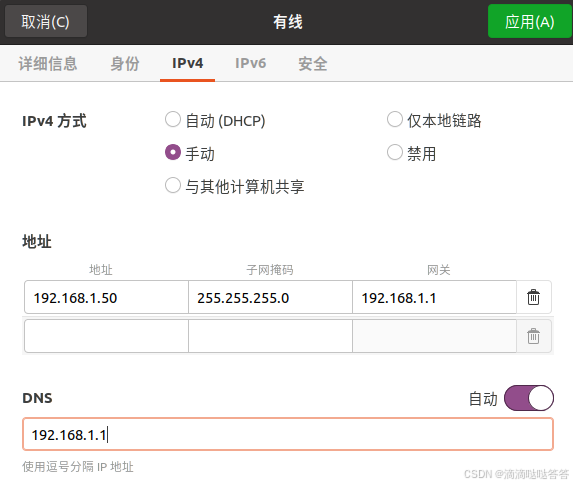Image resolution: width=573 pixels, height=485 pixels.
Task: Choose the 仅本地链路 link-local option
Action: (395, 120)
